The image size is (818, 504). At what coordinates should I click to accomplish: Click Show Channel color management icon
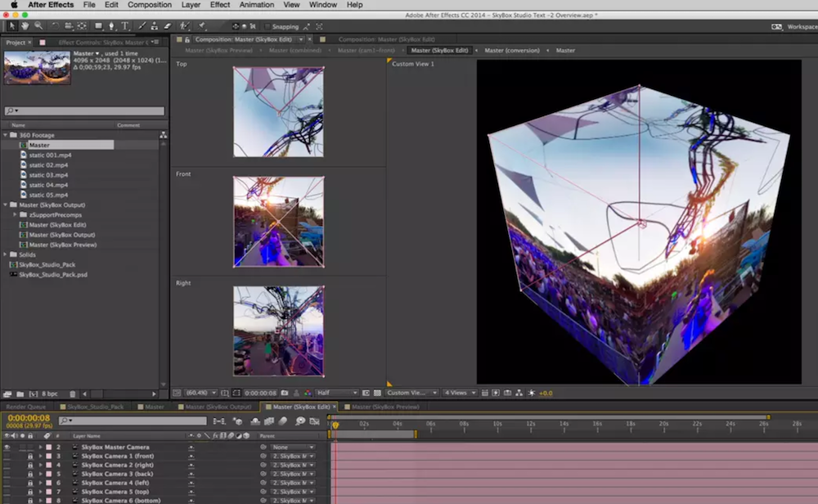tap(308, 393)
